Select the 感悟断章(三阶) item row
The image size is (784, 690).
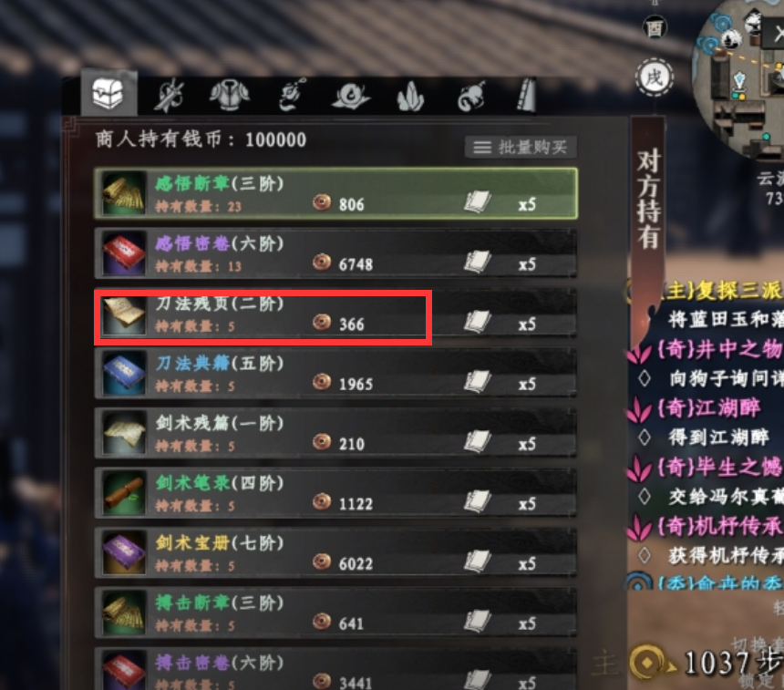pos(335,193)
